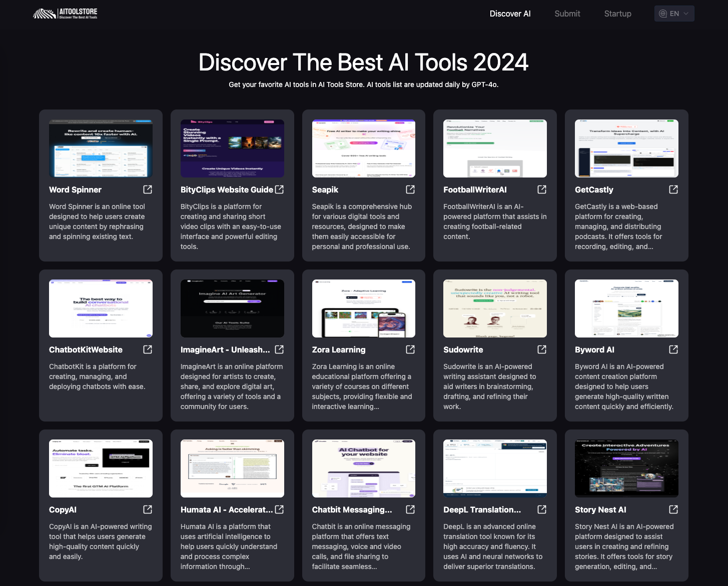This screenshot has height=586, width=728.
Task: Click the AITOOLSTORE logo
Action: pos(65,13)
